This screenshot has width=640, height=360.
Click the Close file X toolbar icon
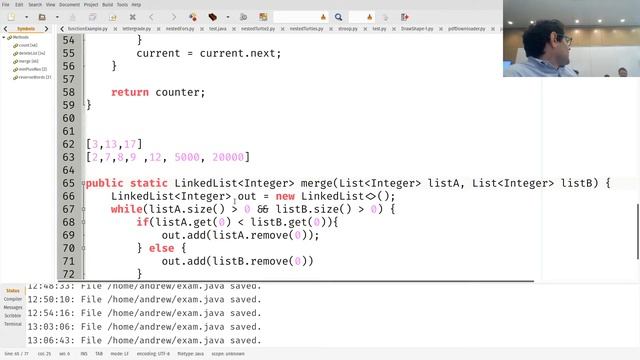pyautogui.click(x=133, y=17)
